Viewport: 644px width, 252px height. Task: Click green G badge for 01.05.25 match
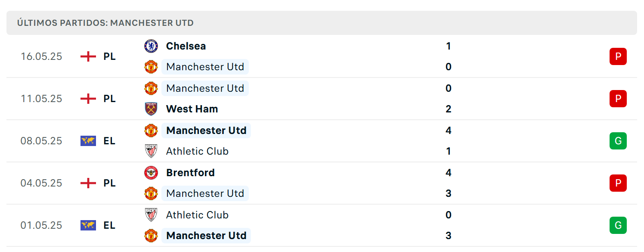[618, 225]
